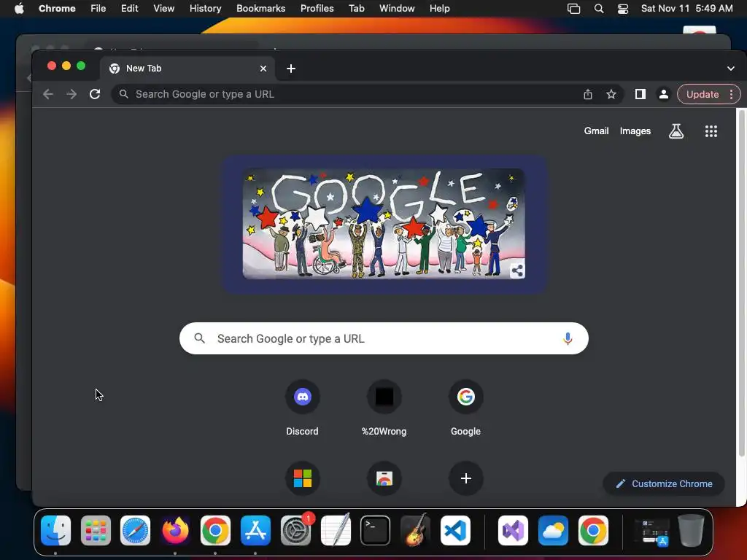Image resolution: width=747 pixels, height=560 pixels.
Task: Open a new tab with the plus button
Action: [291, 69]
